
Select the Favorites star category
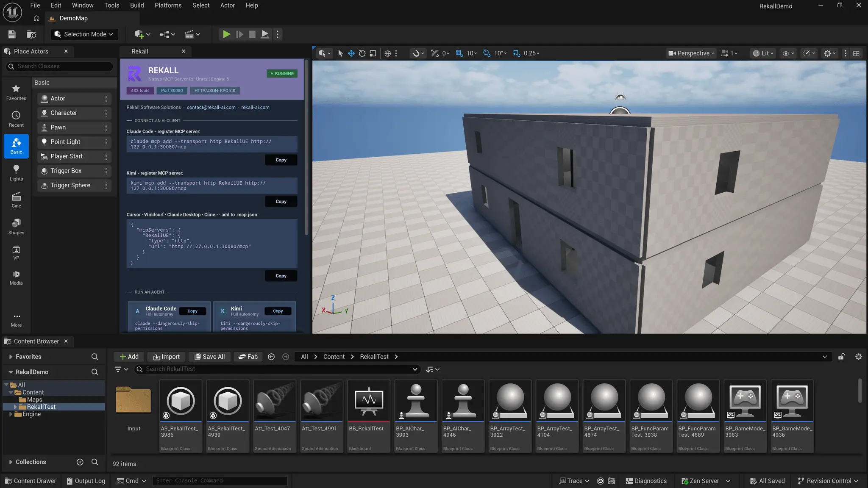16,92
